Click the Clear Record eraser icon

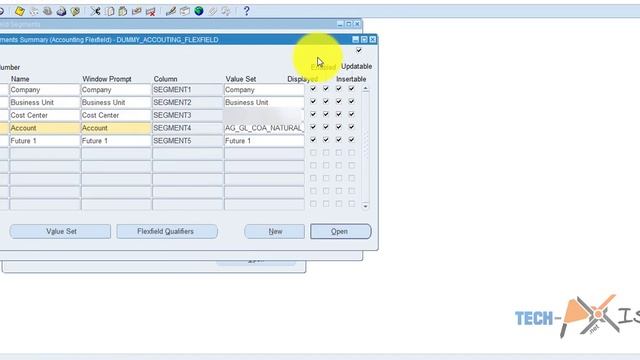(x=137, y=11)
